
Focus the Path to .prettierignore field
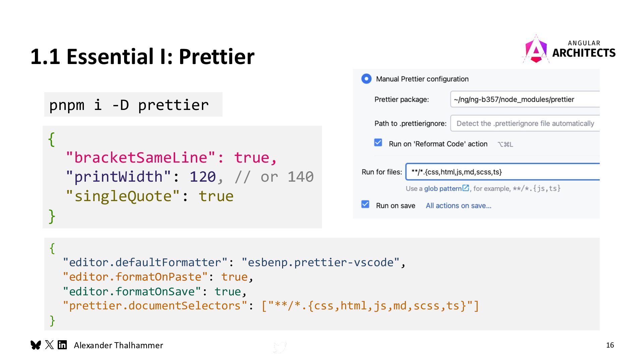click(x=525, y=123)
